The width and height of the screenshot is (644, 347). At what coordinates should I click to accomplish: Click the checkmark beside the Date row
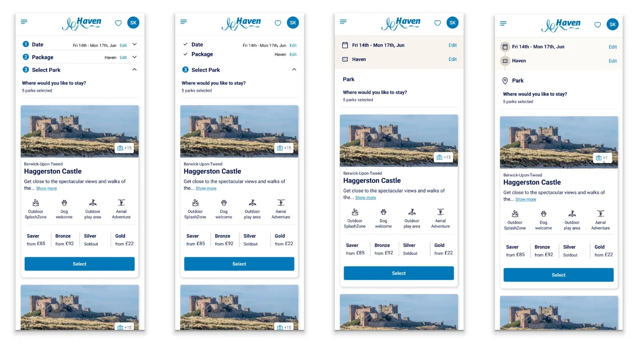185,44
